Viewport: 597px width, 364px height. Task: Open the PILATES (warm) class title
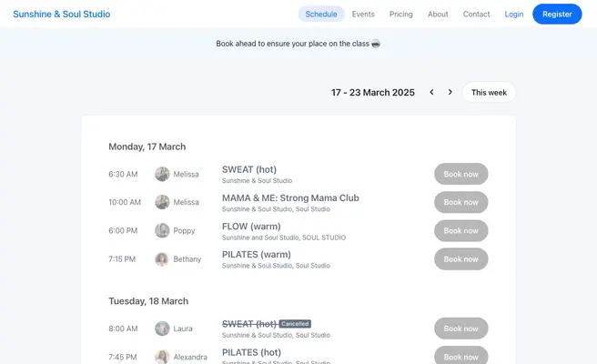pos(257,254)
